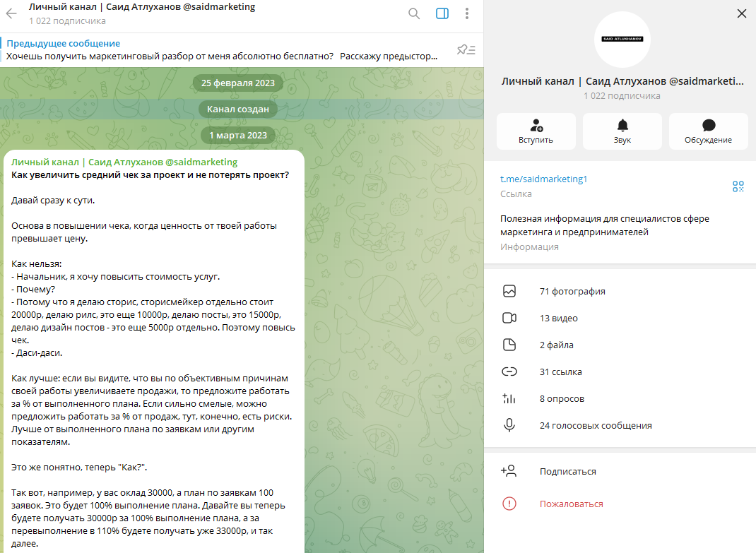Screen dimensions: 756x553
Task: Toggle the info side panel icon
Action: [x=442, y=13]
